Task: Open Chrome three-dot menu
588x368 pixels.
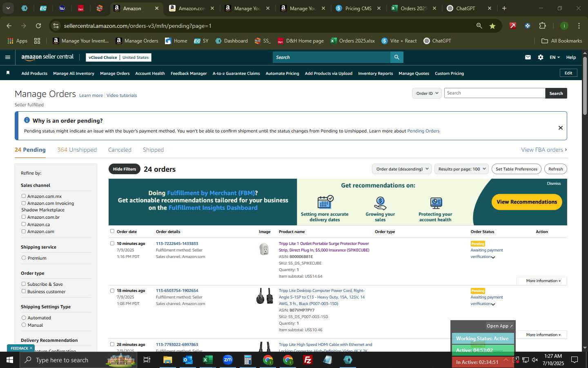Action: point(579,26)
